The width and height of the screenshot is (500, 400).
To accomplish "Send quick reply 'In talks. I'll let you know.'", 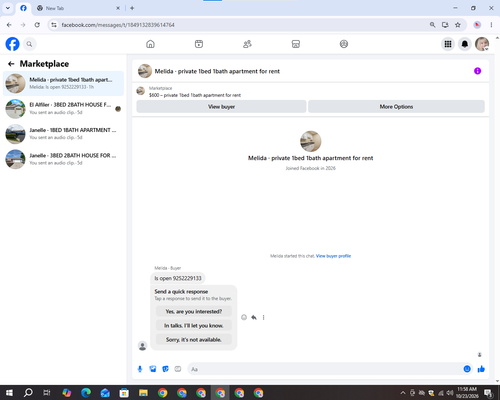I will (x=194, y=325).
